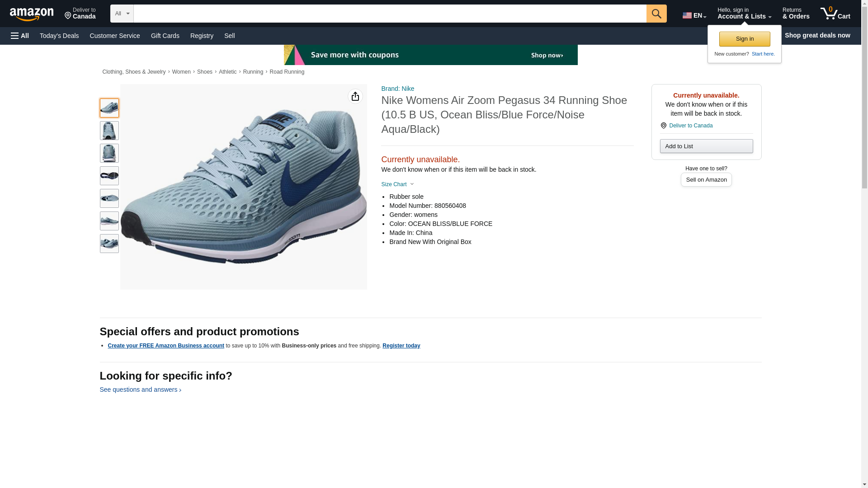Open the shopping cart icon

pos(835,13)
